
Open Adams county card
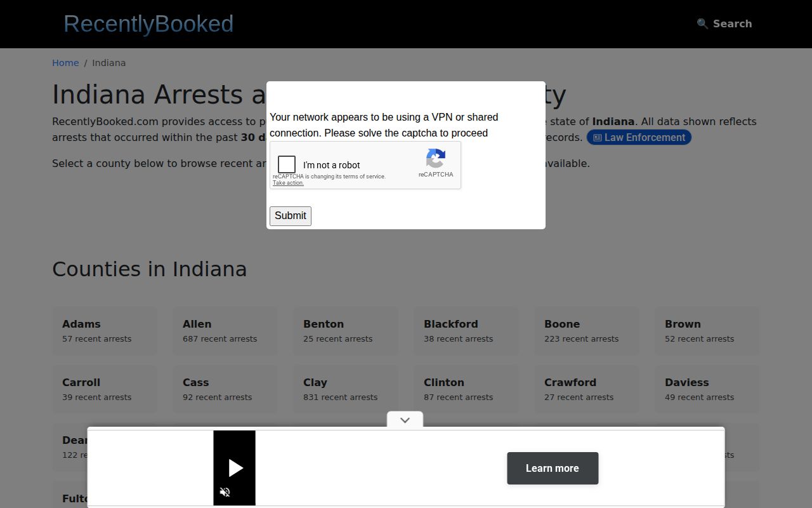[x=105, y=331]
